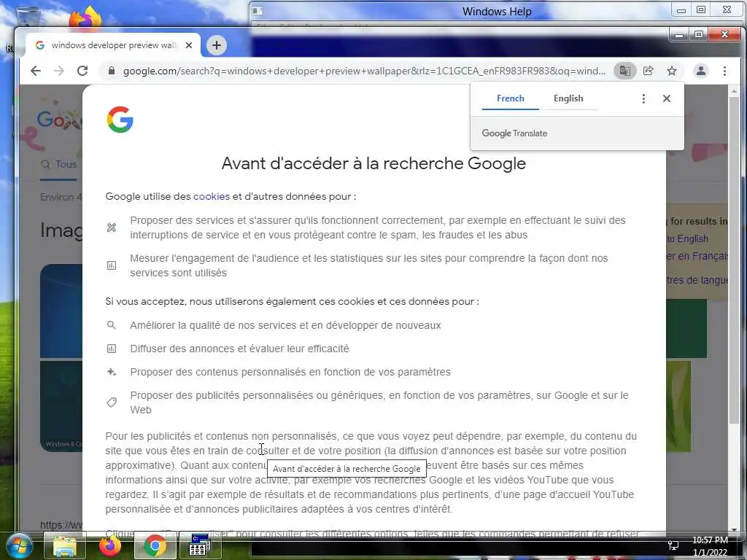The width and height of the screenshot is (747, 560).
Task: Bookmark this page with the star icon
Action: coord(672,71)
